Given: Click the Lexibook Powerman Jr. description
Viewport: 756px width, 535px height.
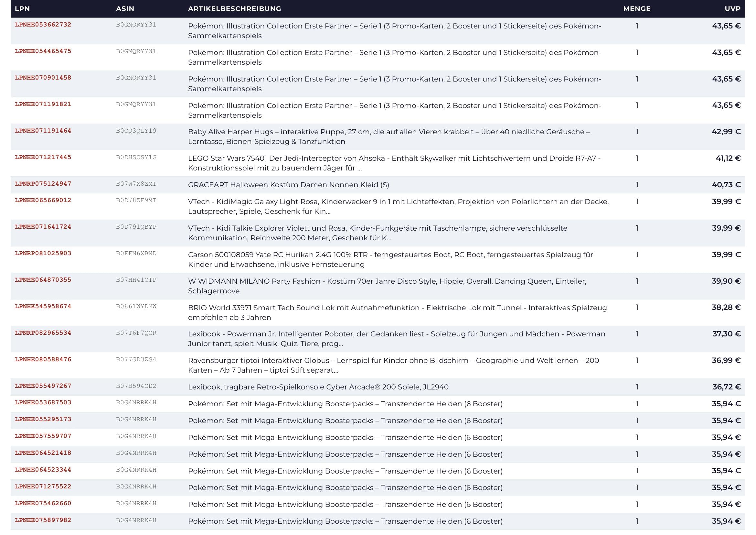Looking at the screenshot, I should (397, 339).
